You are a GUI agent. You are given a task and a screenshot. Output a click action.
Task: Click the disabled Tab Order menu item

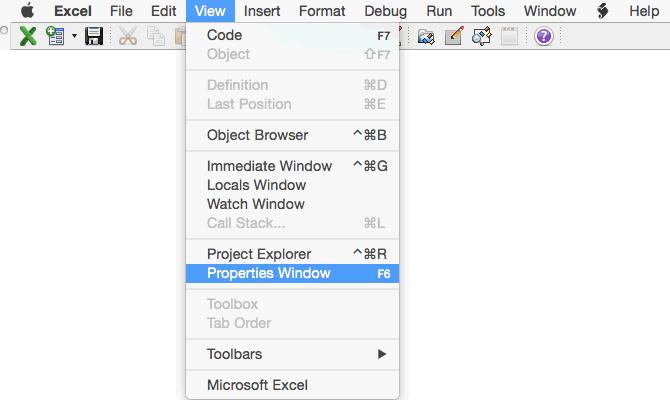click(x=293, y=323)
